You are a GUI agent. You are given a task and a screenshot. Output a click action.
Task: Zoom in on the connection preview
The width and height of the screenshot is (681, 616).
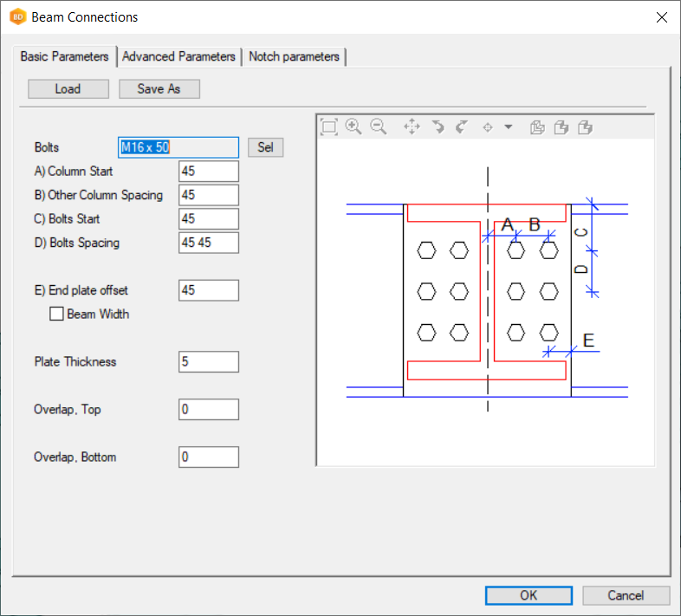tap(353, 126)
